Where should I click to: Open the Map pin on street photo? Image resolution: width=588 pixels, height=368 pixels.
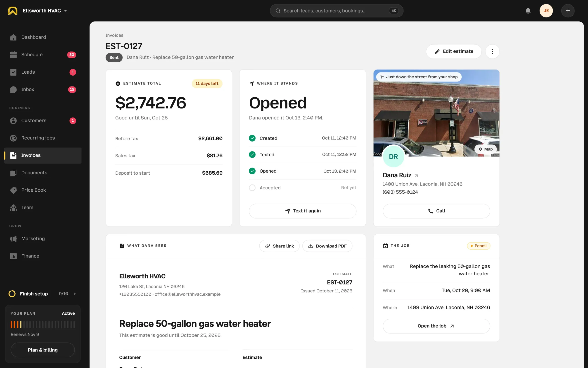pyautogui.click(x=486, y=149)
